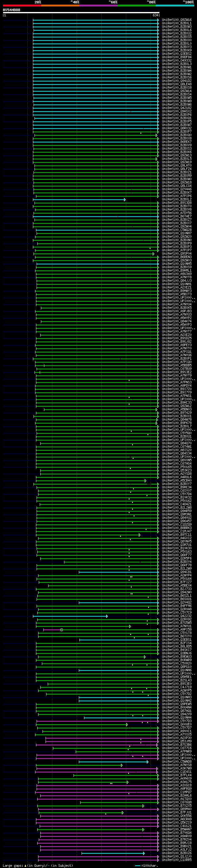Image resolution: width=197 pixels, height=868 pixels.
Task: Pick the UniRef100_B9GJ82 label
Action: tap(177, 342)
